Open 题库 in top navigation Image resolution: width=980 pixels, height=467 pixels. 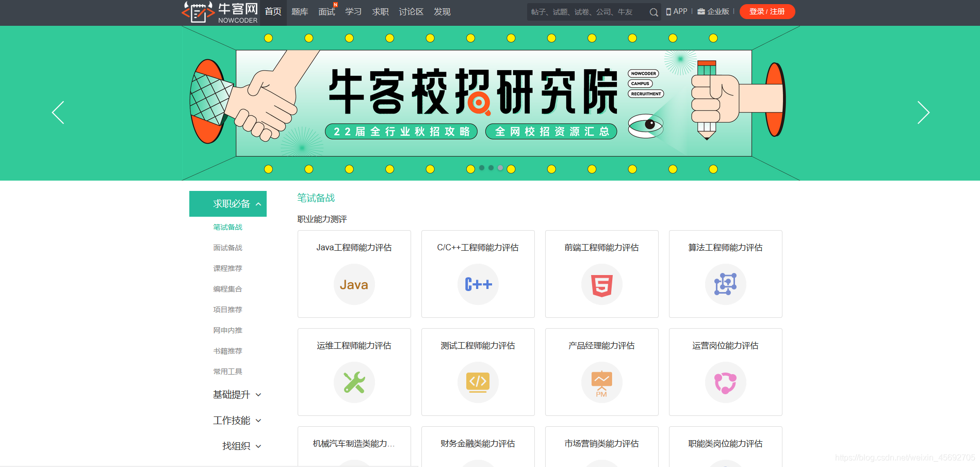click(300, 12)
